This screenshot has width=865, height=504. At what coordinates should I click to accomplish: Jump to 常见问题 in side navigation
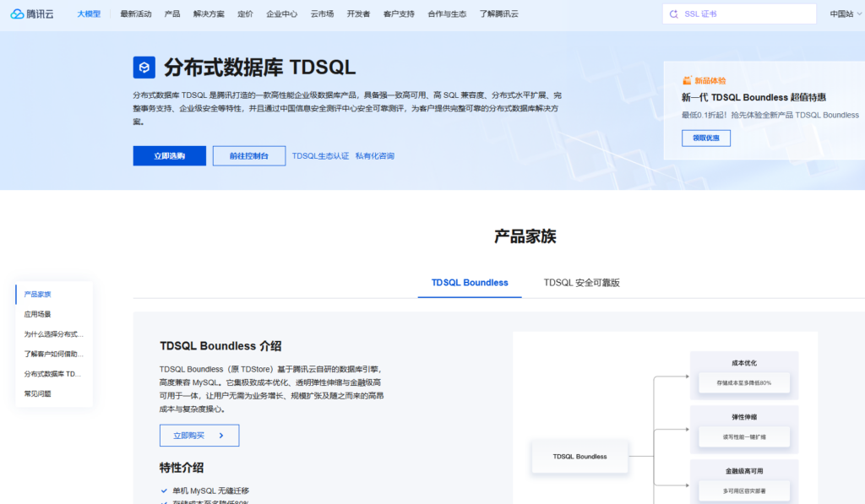(x=37, y=393)
